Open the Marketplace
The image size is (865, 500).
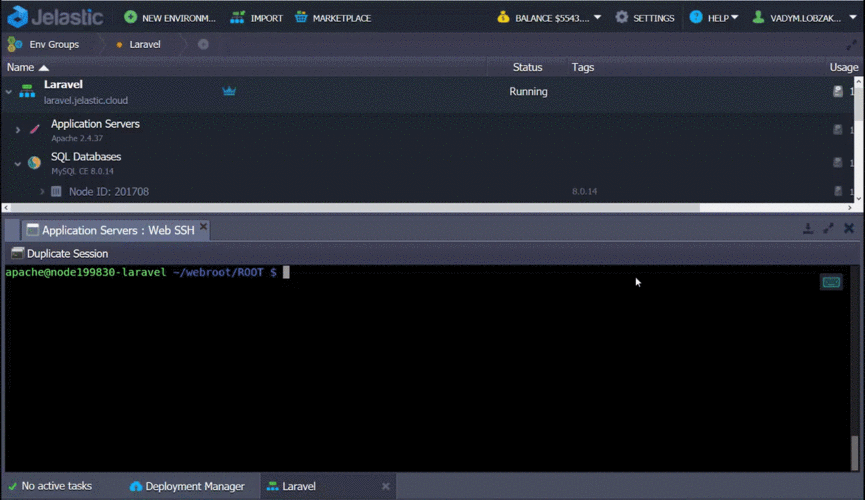tap(333, 18)
